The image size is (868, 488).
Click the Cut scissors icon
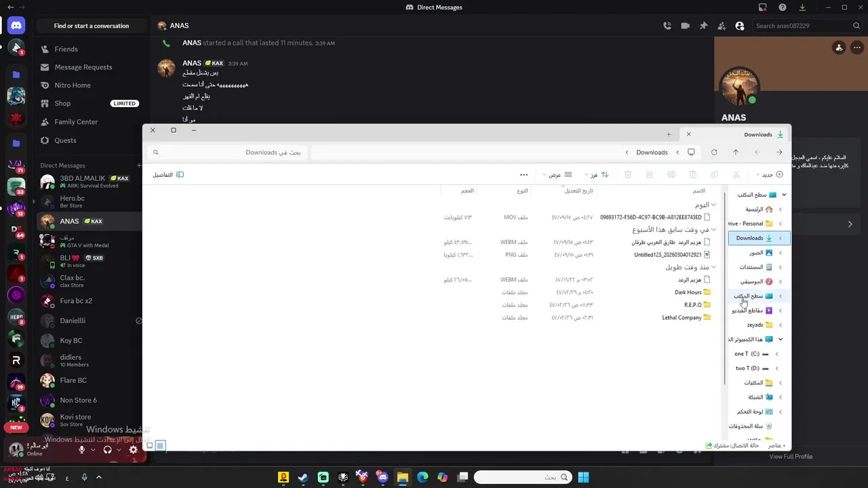tap(736, 175)
